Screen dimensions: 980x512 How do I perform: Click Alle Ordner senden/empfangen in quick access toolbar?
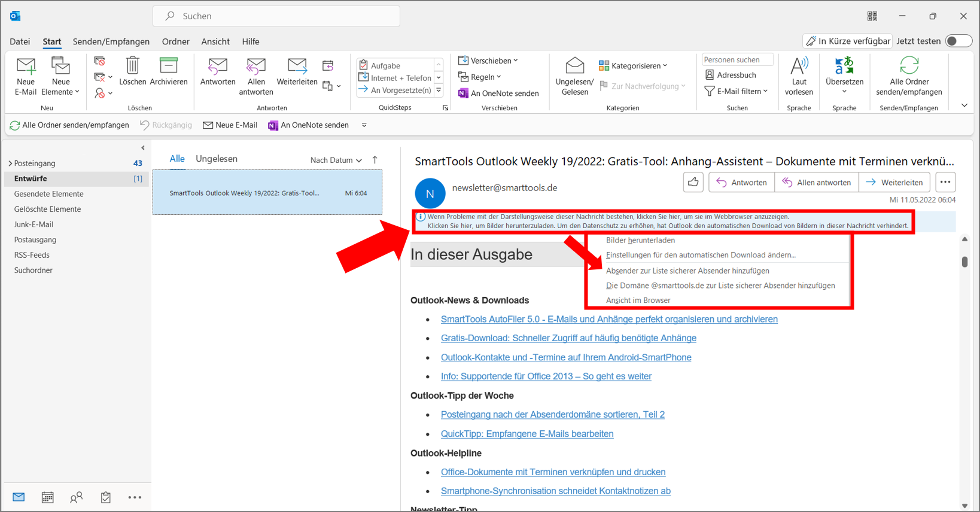click(69, 125)
